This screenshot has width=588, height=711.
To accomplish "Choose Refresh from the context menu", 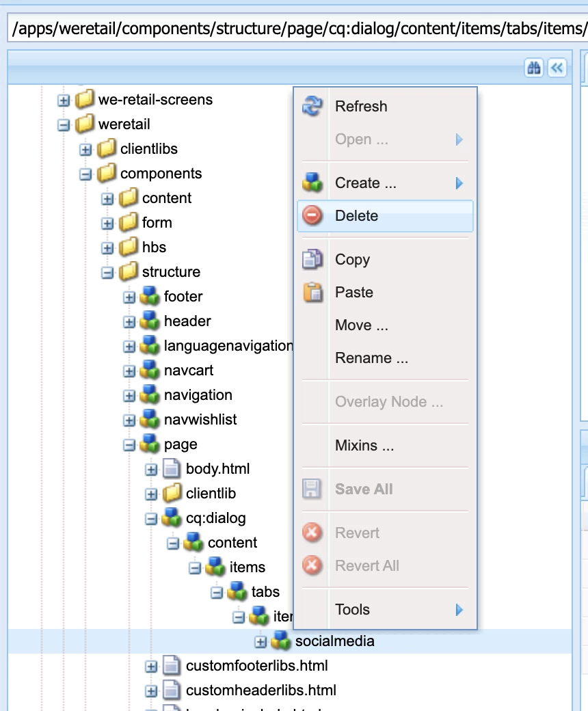I will [x=385, y=106].
